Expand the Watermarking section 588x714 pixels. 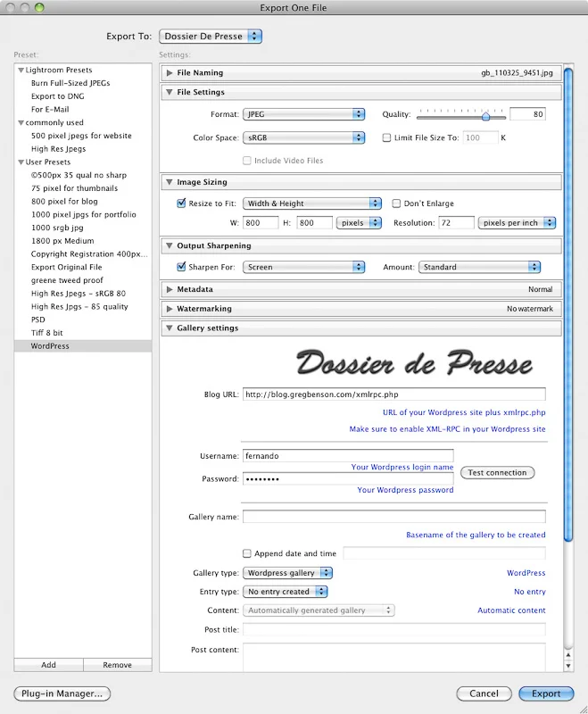(170, 309)
